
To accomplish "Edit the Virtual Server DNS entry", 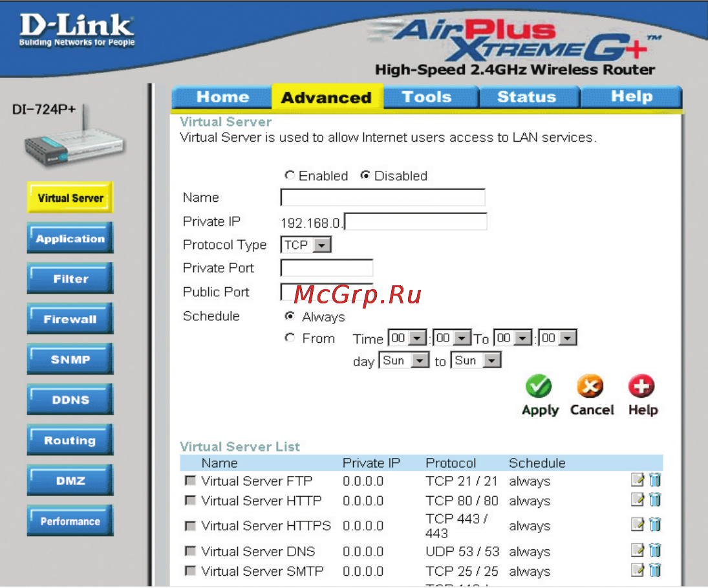I will coord(637,550).
